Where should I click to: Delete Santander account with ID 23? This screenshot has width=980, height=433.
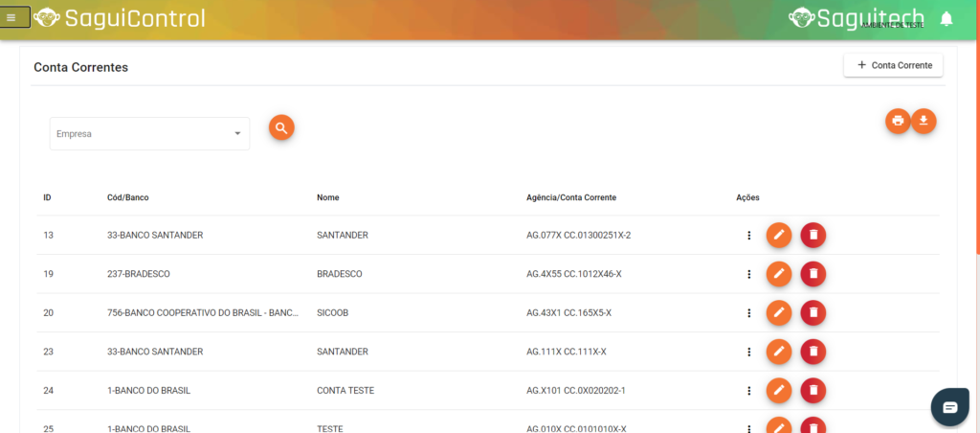(x=813, y=352)
